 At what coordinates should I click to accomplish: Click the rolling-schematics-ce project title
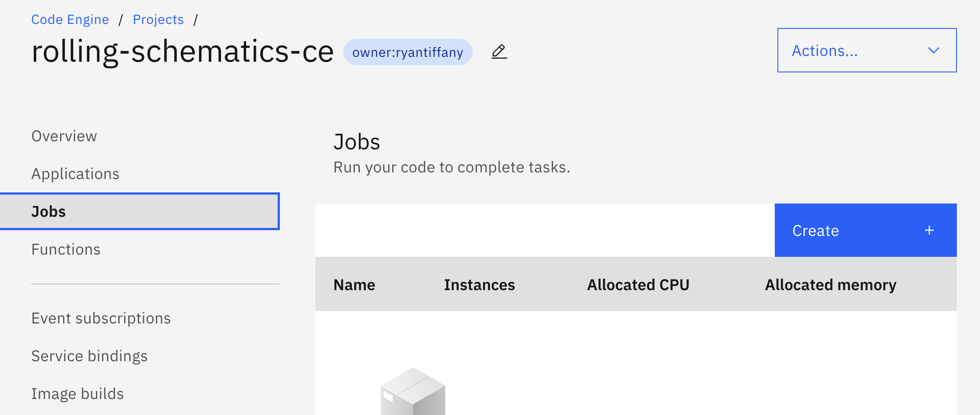click(183, 51)
